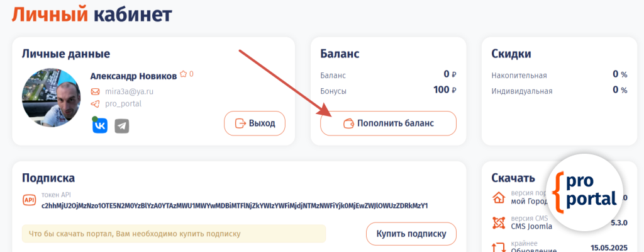Click the star rating icon near name
The image size is (644, 252).
(x=184, y=74)
